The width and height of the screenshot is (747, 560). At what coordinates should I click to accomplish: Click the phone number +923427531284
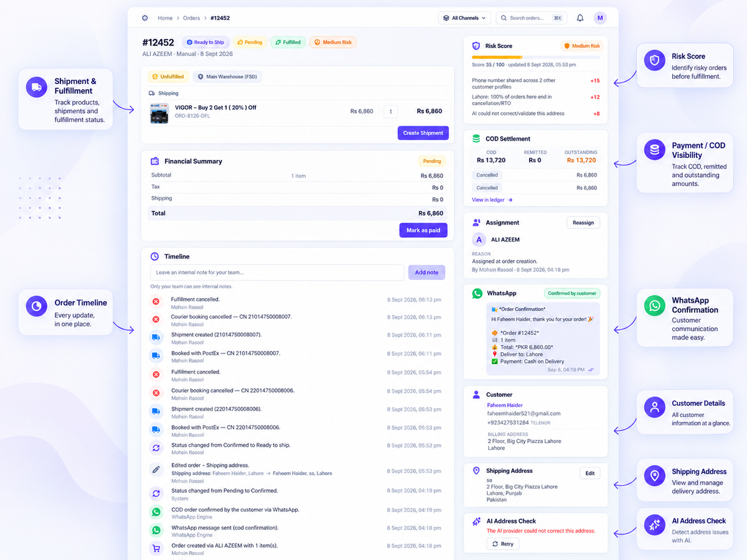pyautogui.click(x=508, y=422)
